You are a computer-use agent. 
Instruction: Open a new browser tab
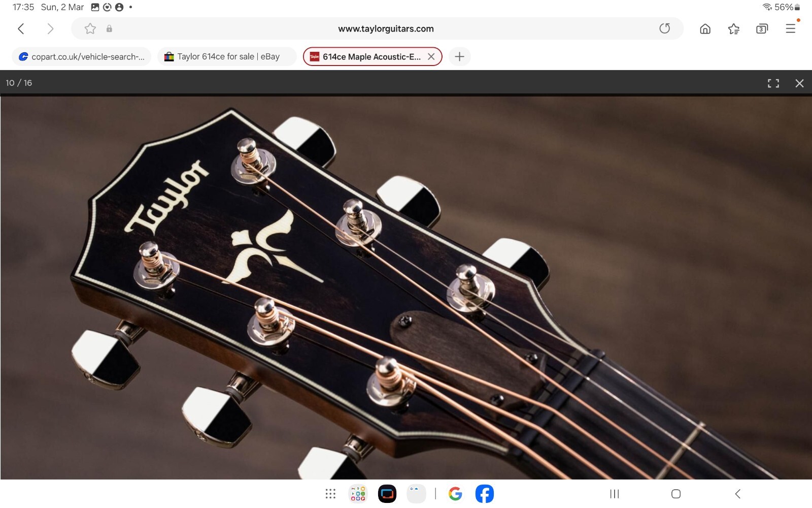pos(459,56)
